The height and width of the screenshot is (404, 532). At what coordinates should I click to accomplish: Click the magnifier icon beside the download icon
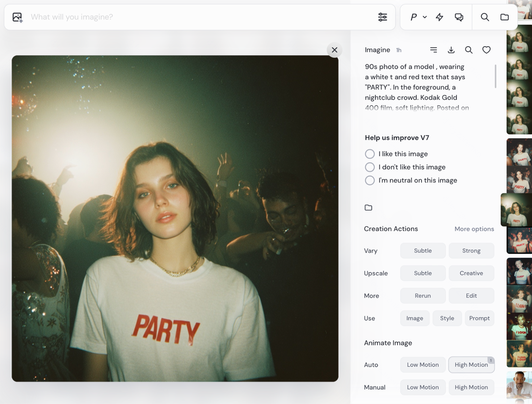469,50
